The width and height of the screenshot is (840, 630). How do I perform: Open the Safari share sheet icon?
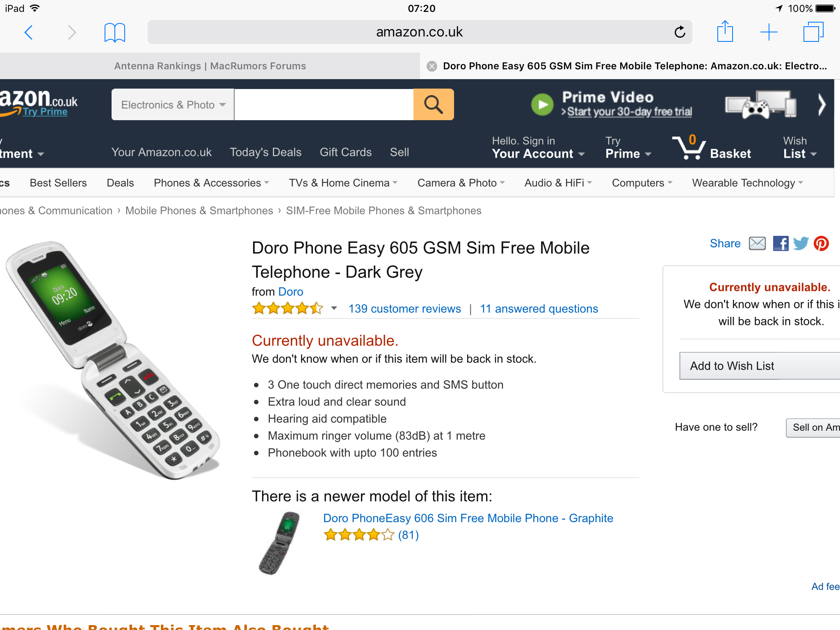click(725, 31)
